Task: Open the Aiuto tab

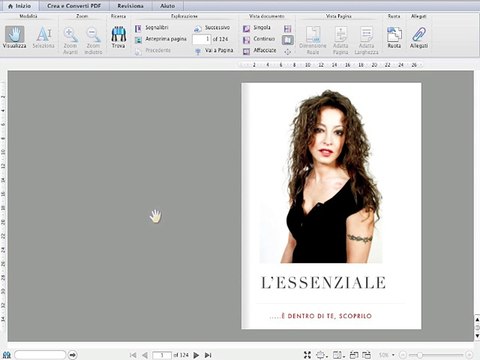Action: (x=168, y=6)
